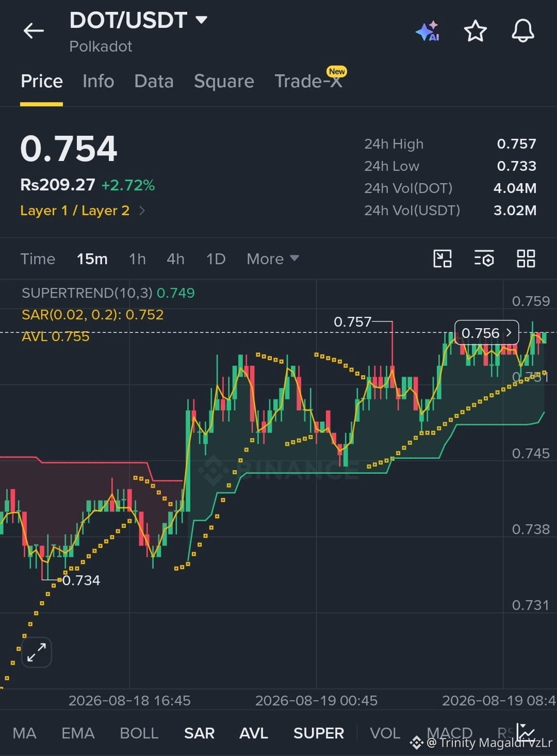
Task: Tap the 24h Vol(USDT) 3.02M value
Action: (515, 210)
